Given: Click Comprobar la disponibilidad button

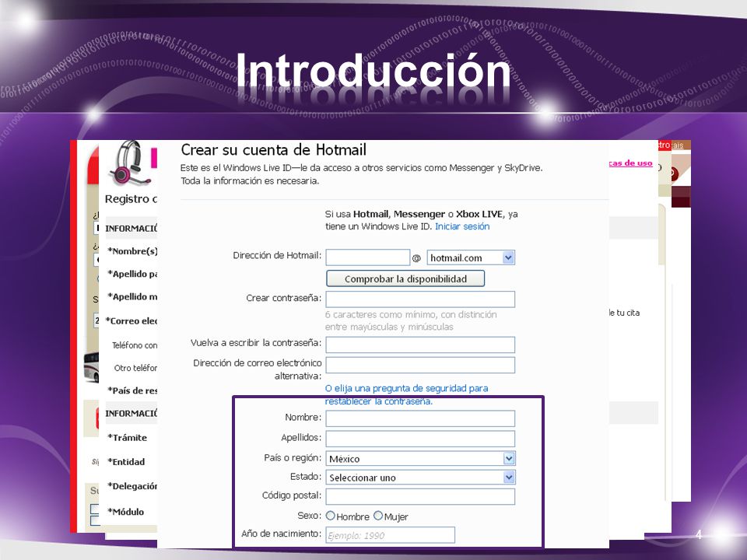Looking at the screenshot, I should pyautogui.click(x=405, y=278).
